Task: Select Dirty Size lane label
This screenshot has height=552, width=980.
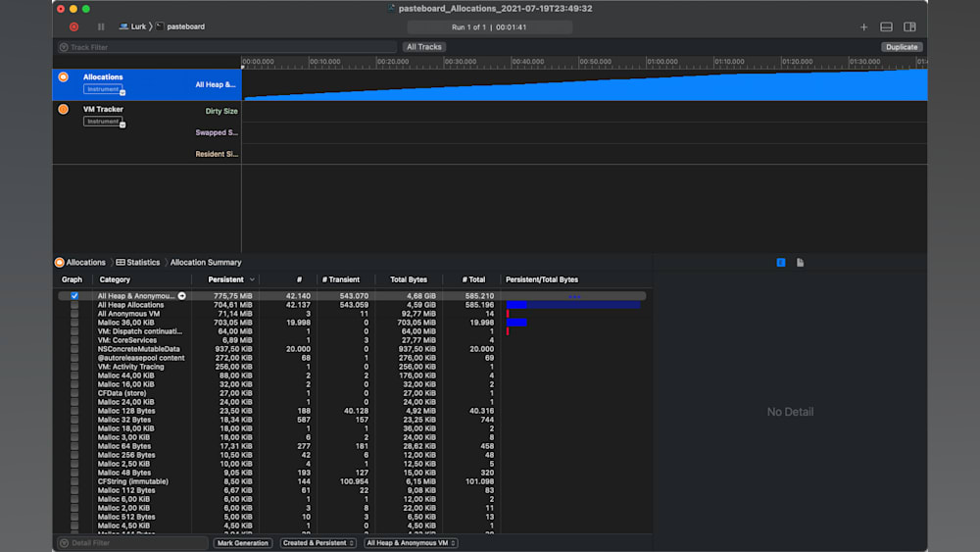Action: coord(221,111)
